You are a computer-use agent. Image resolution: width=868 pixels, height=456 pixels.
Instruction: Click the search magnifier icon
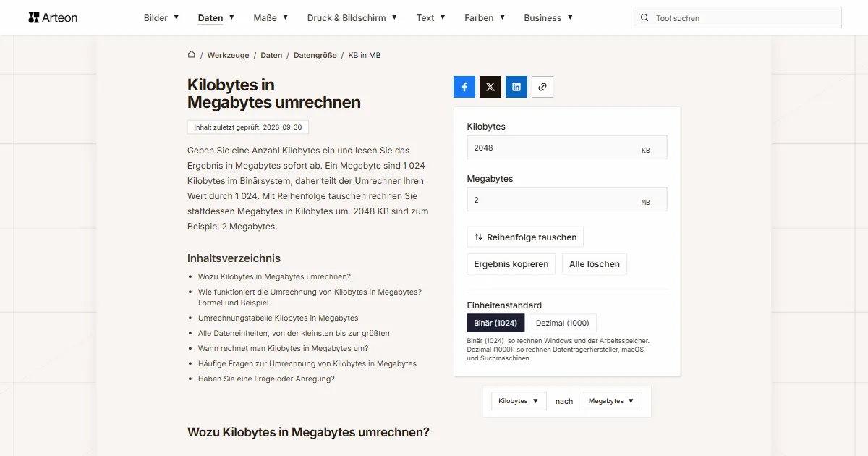(x=644, y=18)
